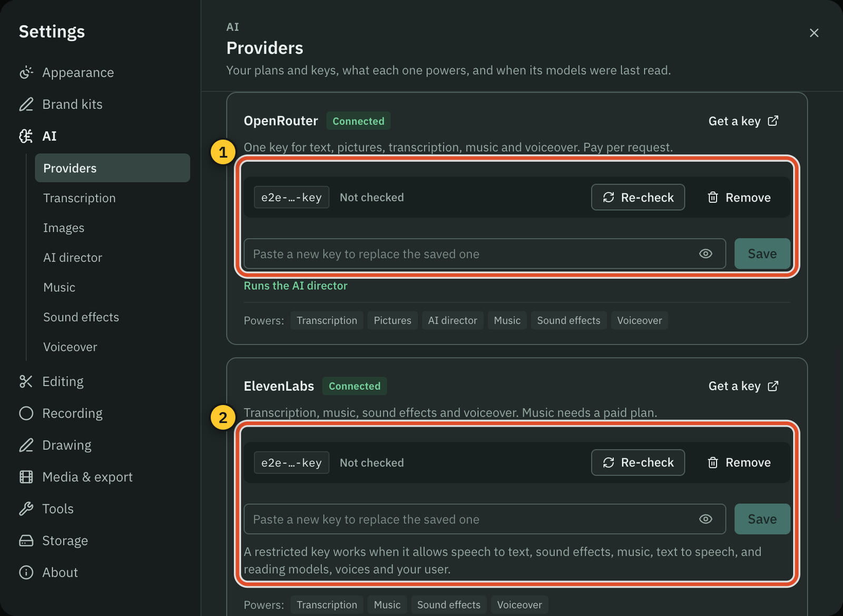Click the Tools wrench icon
Screen dimensions: 843x616
point(26,509)
